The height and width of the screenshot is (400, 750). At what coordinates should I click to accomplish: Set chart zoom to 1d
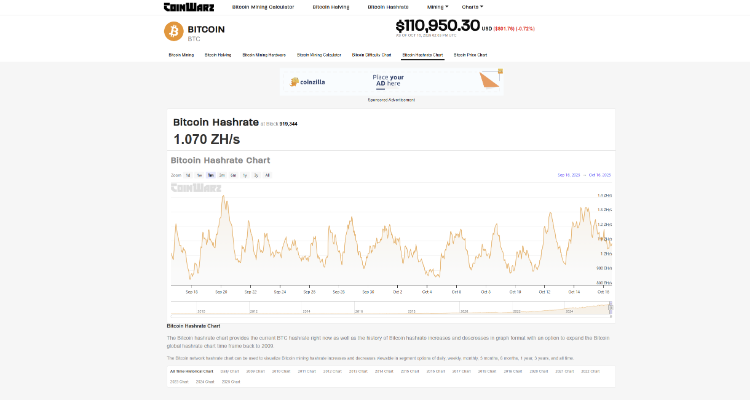click(187, 175)
